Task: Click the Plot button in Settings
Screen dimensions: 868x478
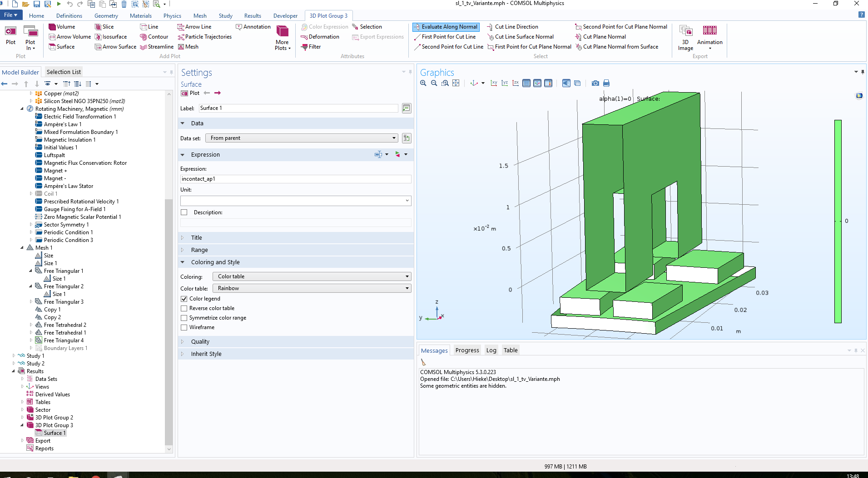Action: tap(190, 93)
